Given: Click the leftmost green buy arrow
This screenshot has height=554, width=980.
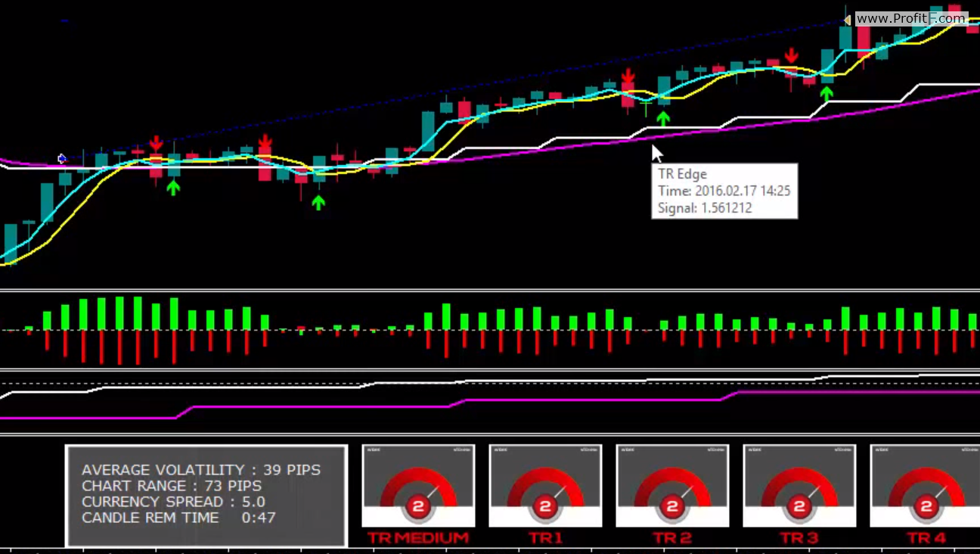Looking at the screenshot, I should [173, 187].
